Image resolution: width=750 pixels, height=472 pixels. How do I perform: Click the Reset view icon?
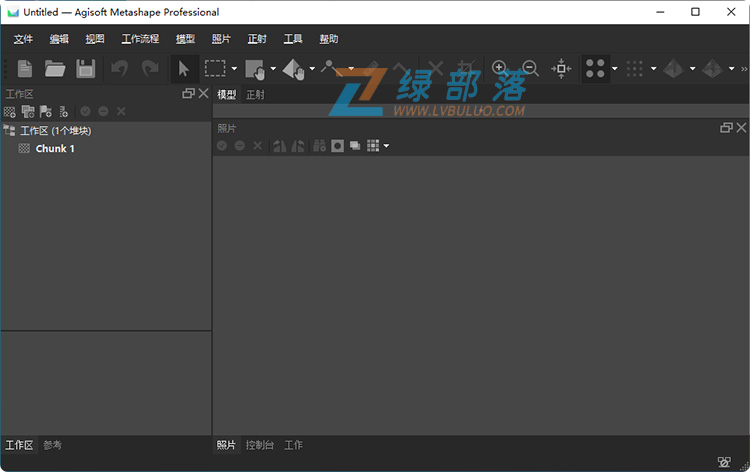pos(561,68)
